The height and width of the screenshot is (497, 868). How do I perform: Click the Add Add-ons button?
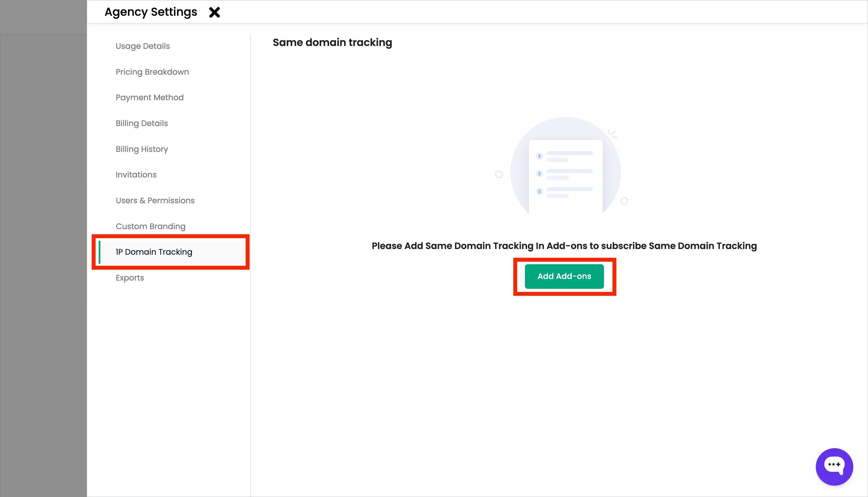tap(564, 276)
